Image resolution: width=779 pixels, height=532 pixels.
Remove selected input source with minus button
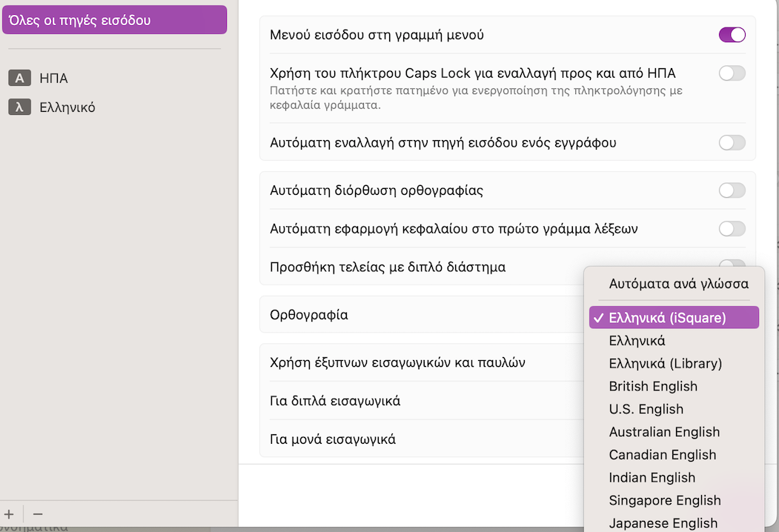[x=38, y=513]
